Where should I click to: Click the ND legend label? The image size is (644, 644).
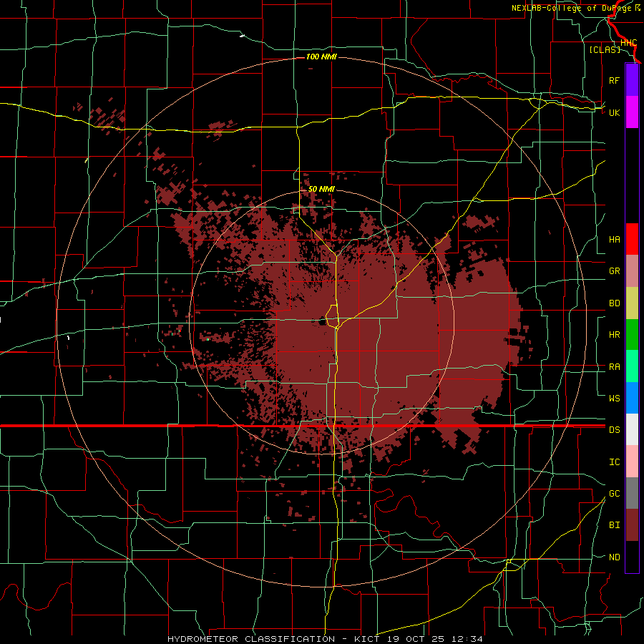614,557
